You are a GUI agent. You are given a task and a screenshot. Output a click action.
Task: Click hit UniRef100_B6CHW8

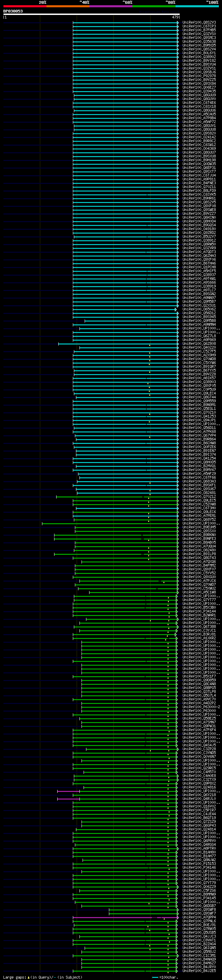point(199,443)
